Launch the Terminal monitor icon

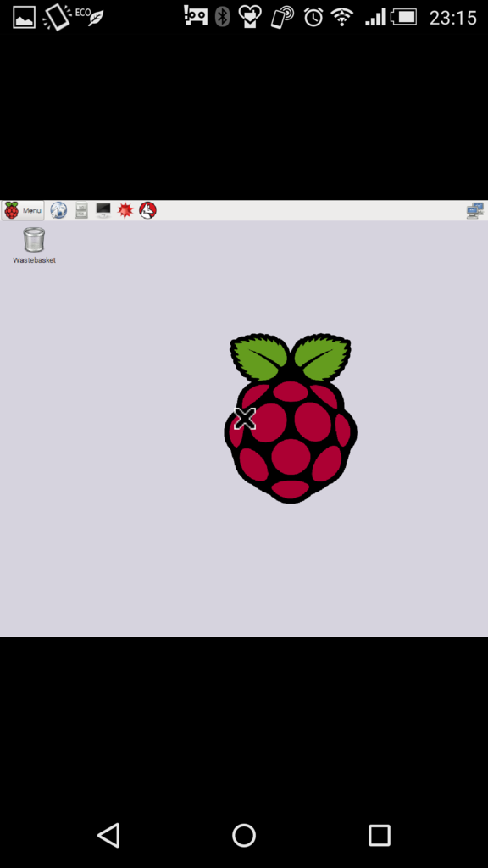point(103,210)
